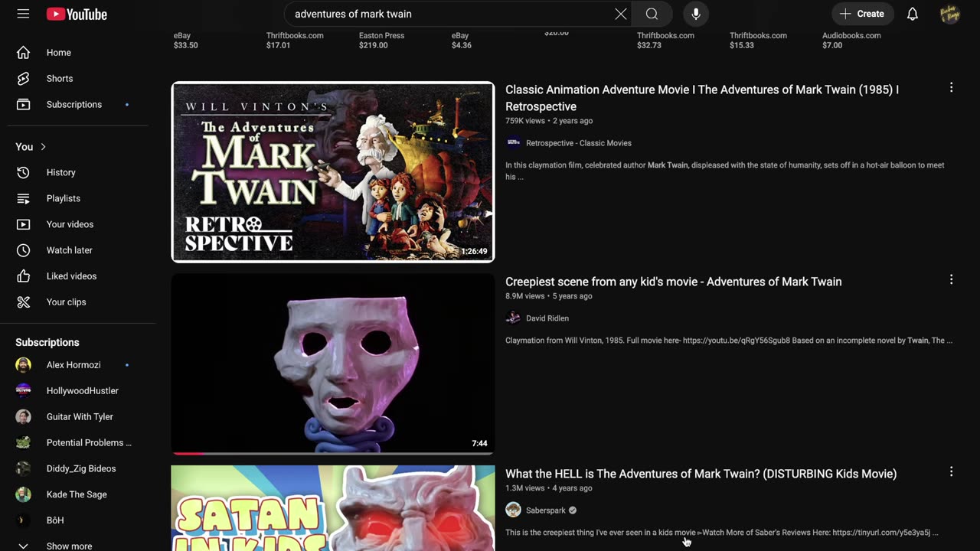Open options menu for Creepiest scene video

point(951,280)
